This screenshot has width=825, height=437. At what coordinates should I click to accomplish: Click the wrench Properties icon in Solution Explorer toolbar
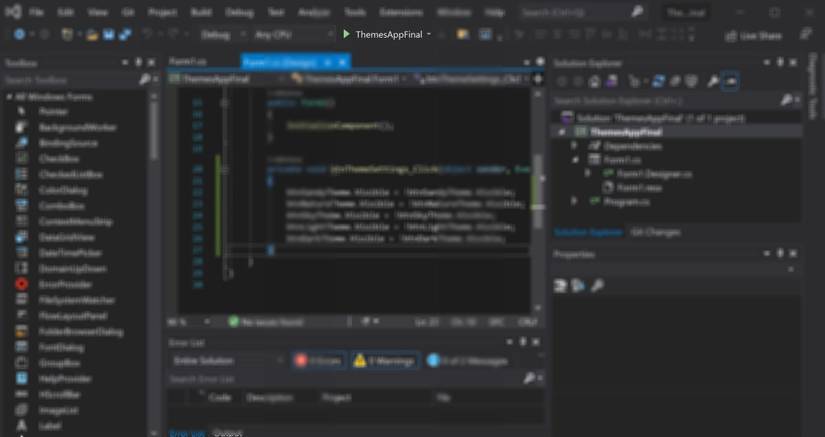(713, 81)
